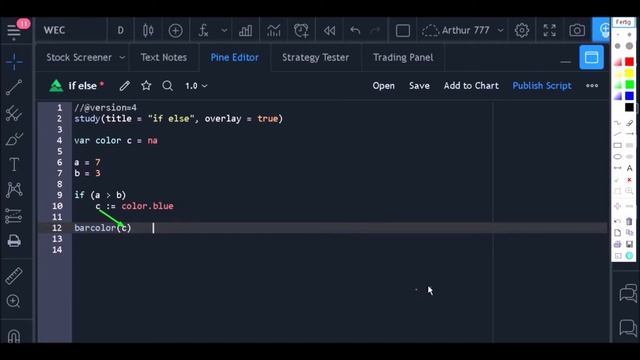Switch to Pine Editor tab

[x=235, y=58]
